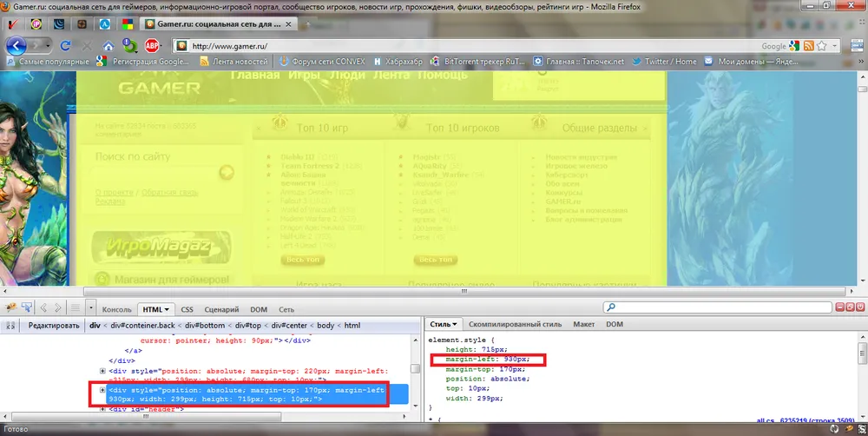The height and width of the screenshot is (436, 868).
Task: Collapse the Firebug side panel toggle
Action: pos(10,325)
